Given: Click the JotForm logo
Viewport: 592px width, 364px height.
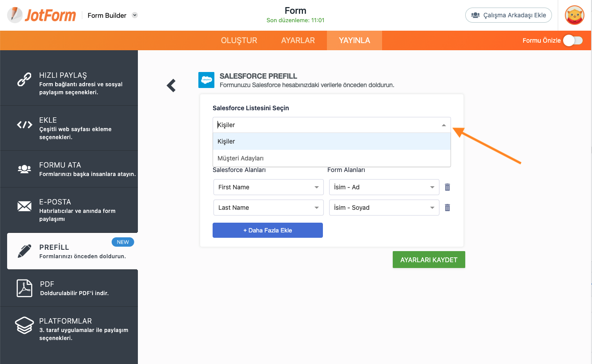Looking at the screenshot, I should (x=41, y=15).
